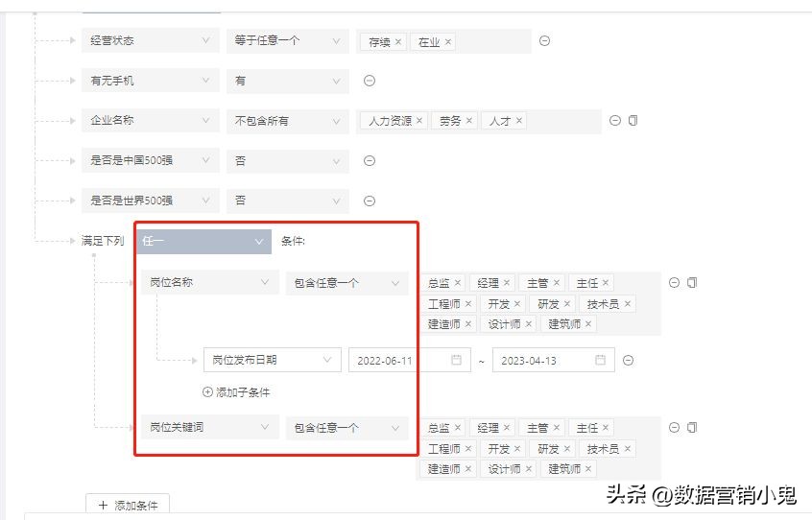Open 否 dropdown for 中国500强 row
This screenshot has height=520, width=812.
click(287, 160)
